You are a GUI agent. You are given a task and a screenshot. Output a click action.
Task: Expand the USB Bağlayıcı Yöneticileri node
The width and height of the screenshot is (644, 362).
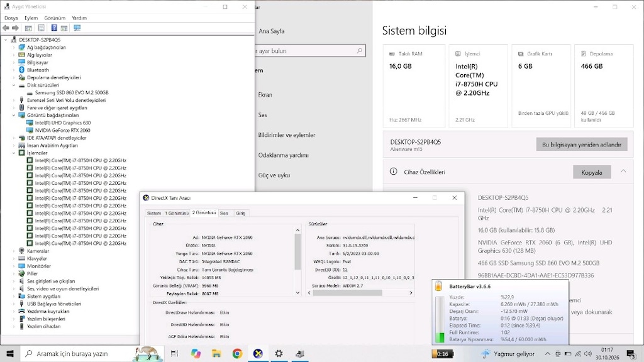[14, 304]
